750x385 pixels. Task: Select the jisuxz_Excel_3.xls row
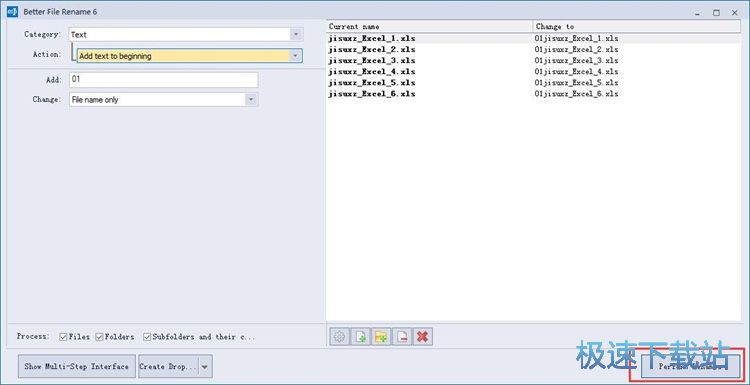pyautogui.click(x=534, y=61)
